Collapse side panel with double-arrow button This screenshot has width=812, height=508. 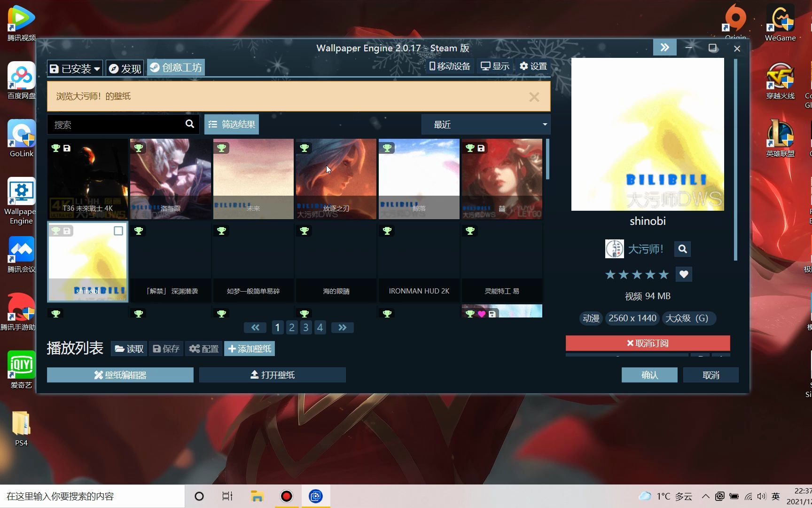click(664, 48)
